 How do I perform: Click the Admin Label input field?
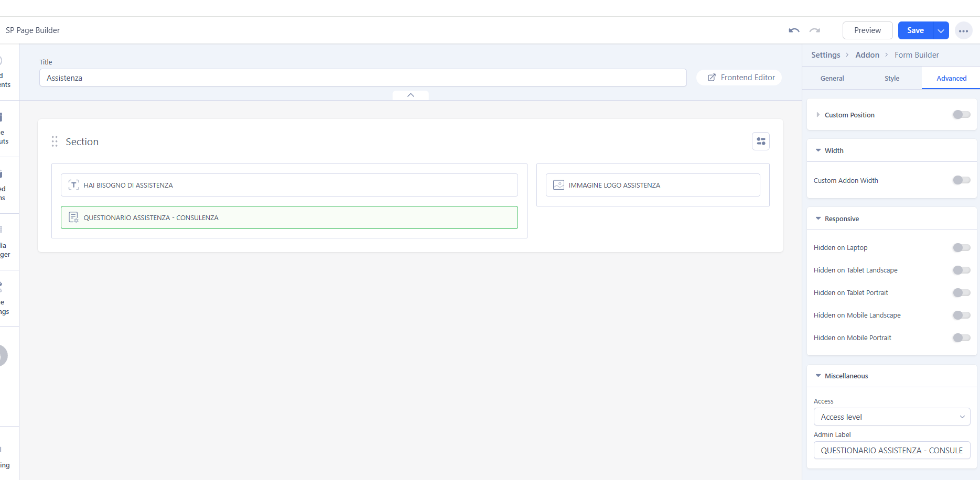[x=891, y=451]
